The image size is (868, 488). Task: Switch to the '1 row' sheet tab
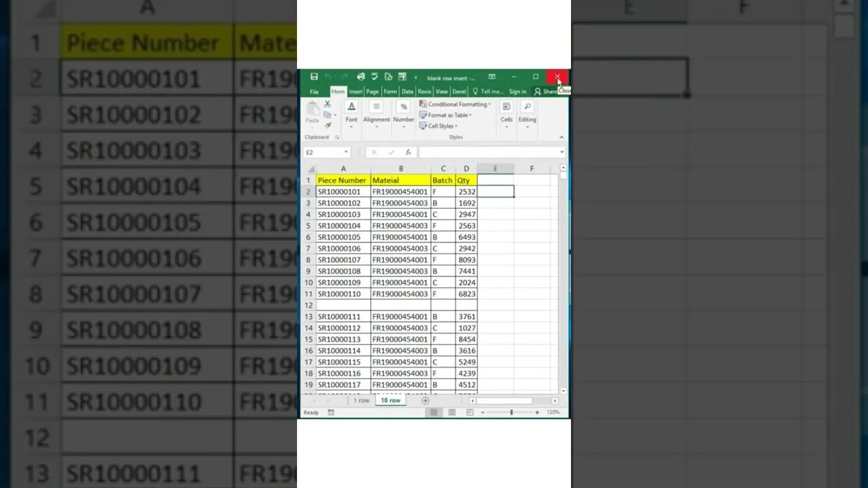point(361,401)
